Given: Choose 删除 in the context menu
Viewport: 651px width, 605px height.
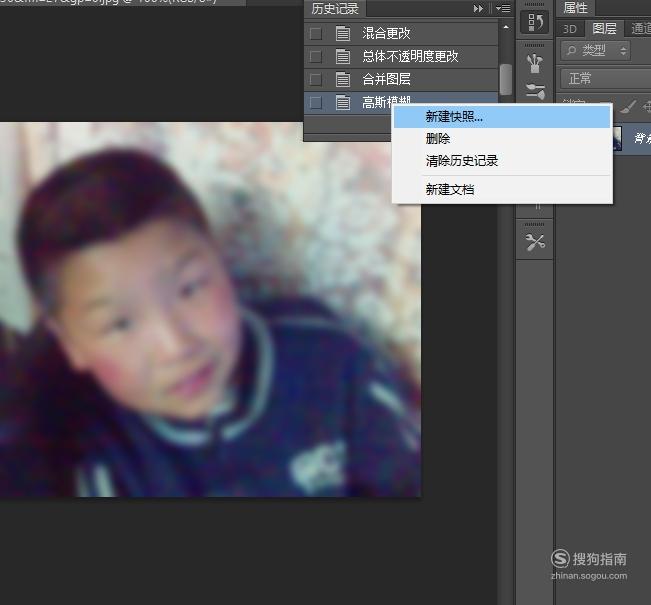Looking at the screenshot, I should [502, 139].
